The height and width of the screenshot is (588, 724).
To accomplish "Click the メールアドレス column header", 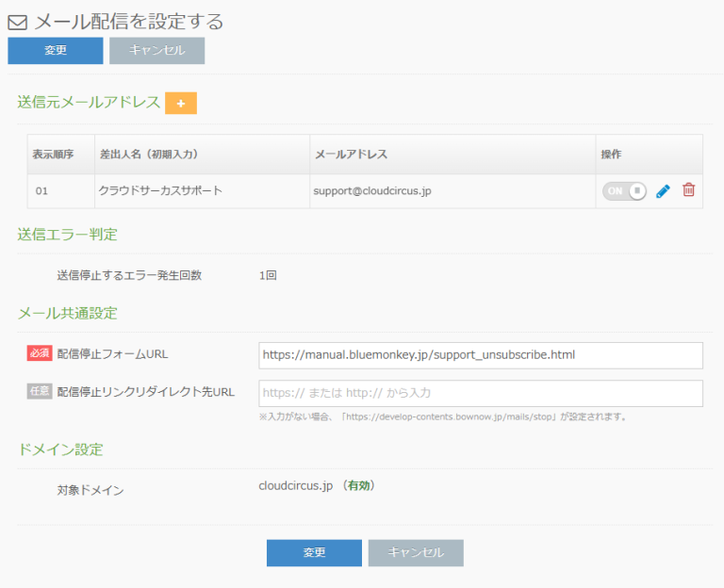I will (x=351, y=155).
